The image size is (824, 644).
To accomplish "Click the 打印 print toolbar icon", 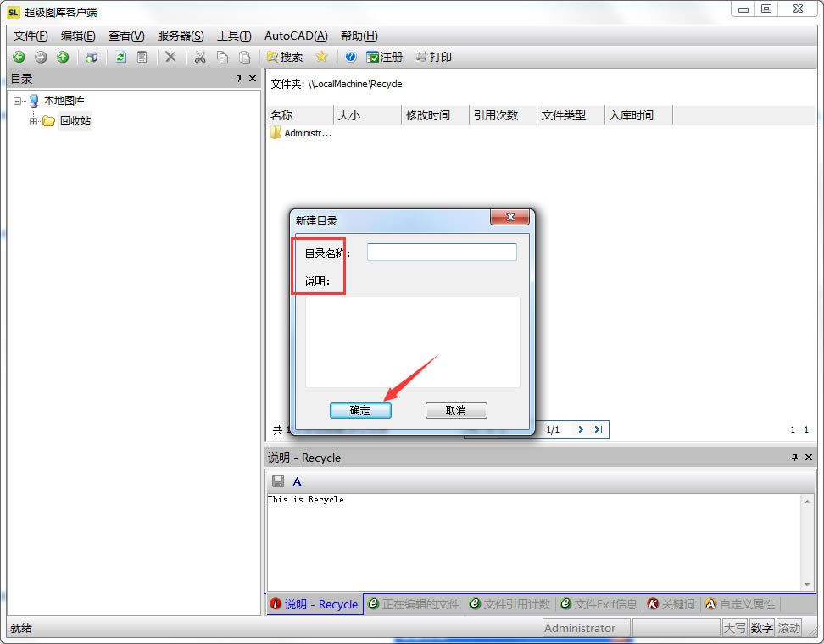I will pos(433,58).
